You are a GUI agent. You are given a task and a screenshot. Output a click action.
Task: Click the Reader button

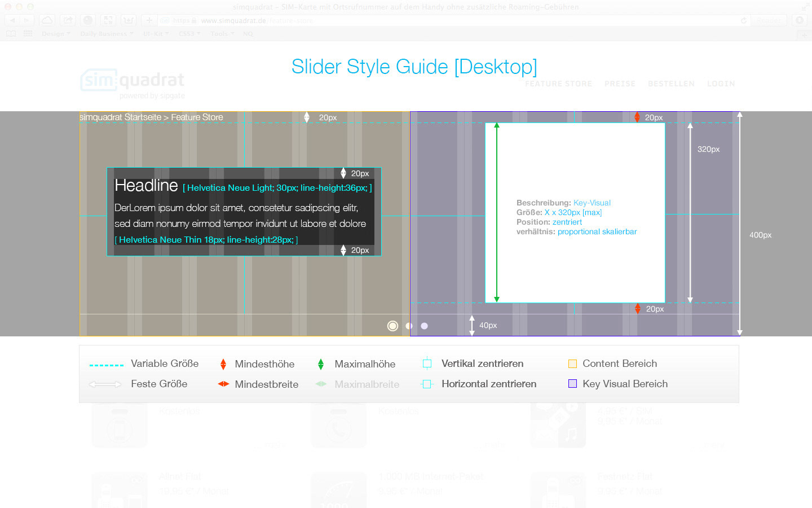pyautogui.click(x=769, y=20)
